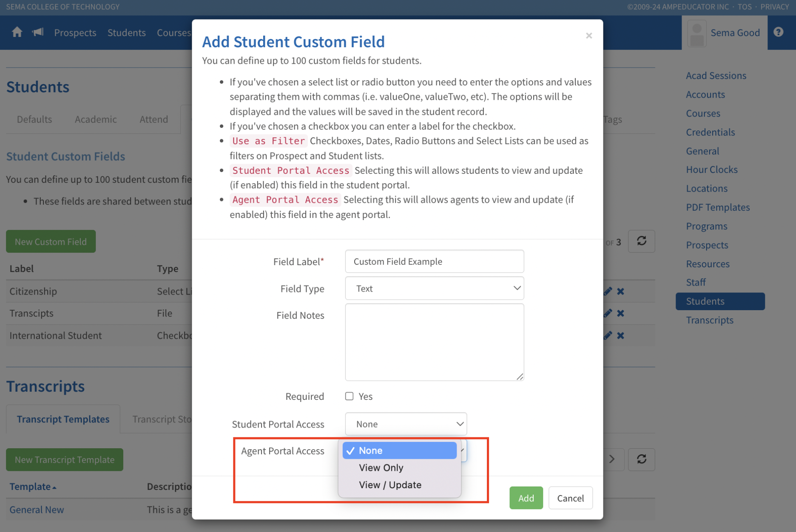Check the Required Yes checkbox
Image resolution: width=796 pixels, height=532 pixels.
click(x=350, y=396)
